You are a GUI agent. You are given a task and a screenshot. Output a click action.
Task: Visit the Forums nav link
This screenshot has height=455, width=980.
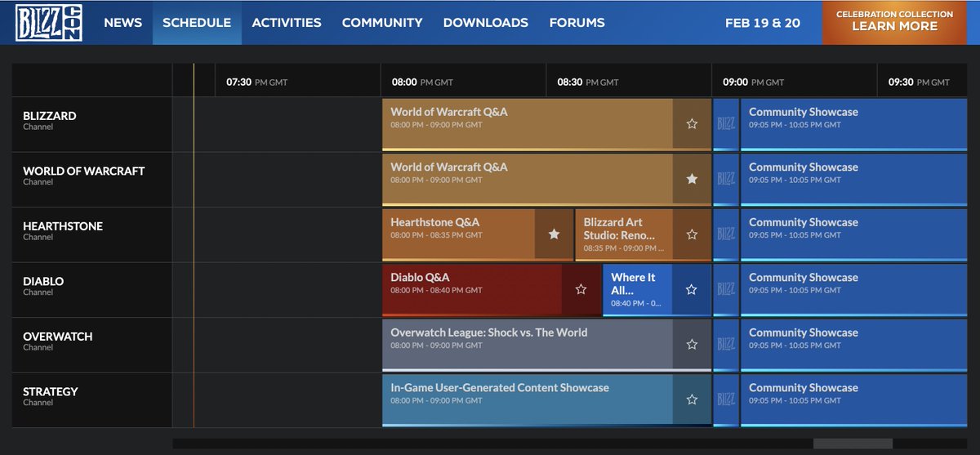click(x=577, y=23)
